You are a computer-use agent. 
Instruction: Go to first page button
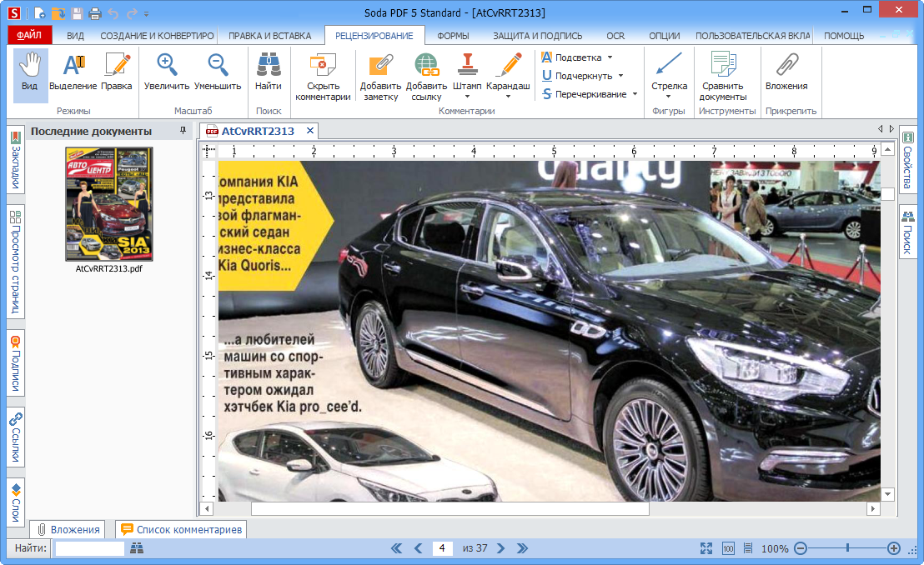[x=397, y=548]
